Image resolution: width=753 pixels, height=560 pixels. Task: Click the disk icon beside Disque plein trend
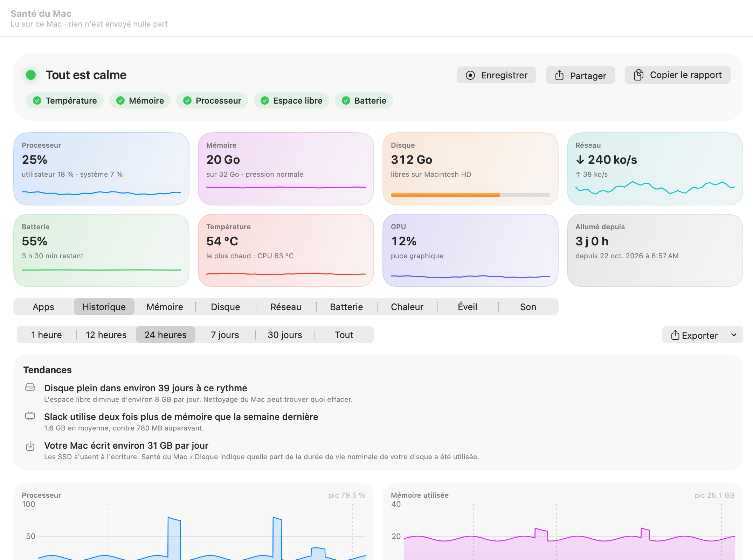30,387
